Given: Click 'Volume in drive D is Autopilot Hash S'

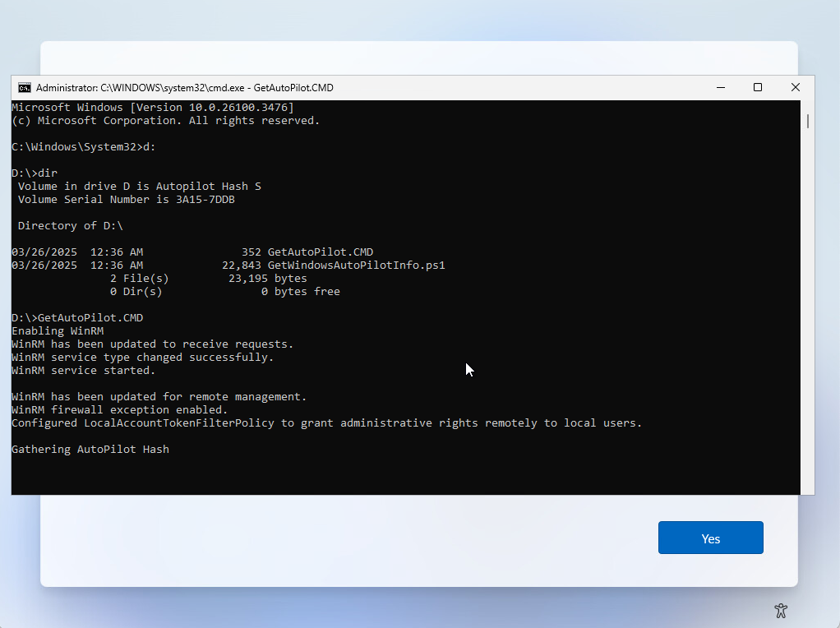Looking at the screenshot, I should click(139, 186).
